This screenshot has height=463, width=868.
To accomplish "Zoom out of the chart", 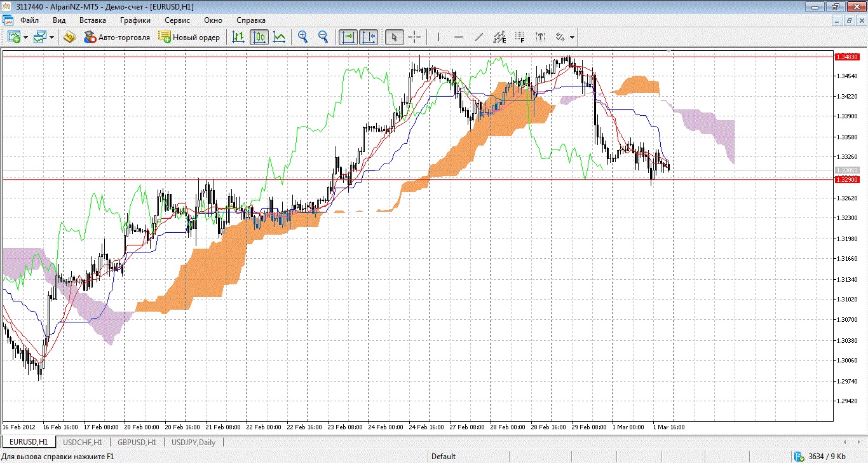I will pyautogui.click(x=323, y=37).
